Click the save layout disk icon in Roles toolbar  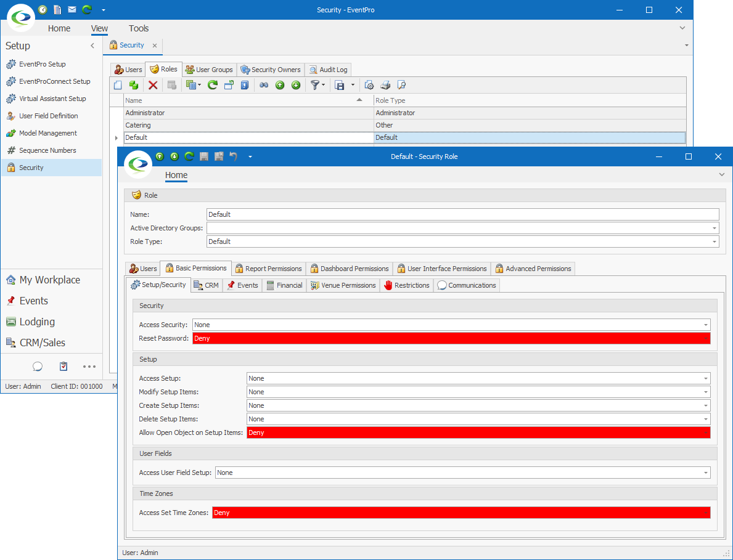coord(340,85)
